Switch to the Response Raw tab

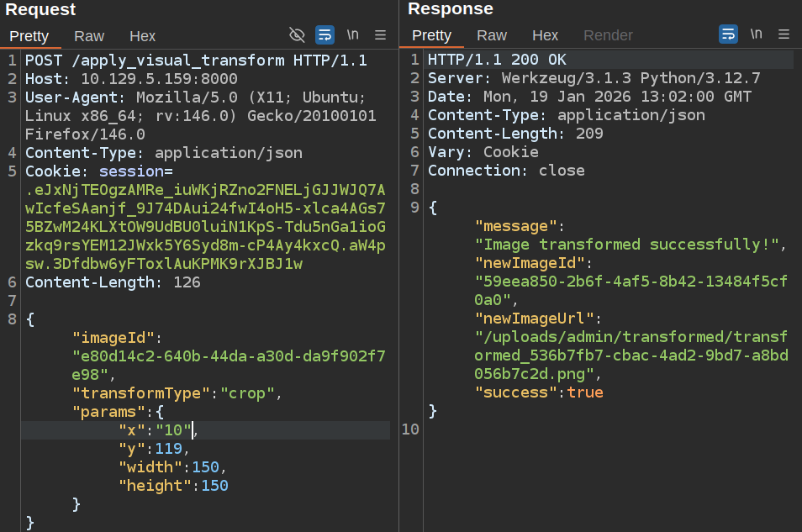[x=492, y=35]
